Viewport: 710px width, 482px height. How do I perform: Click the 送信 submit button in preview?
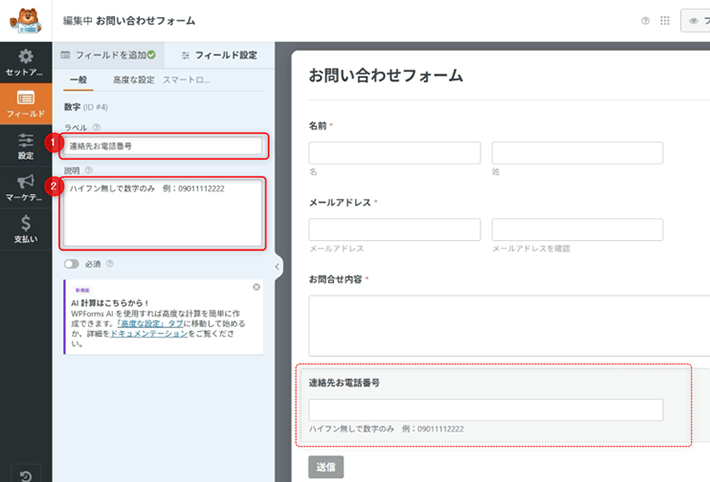tap(326, 467)
